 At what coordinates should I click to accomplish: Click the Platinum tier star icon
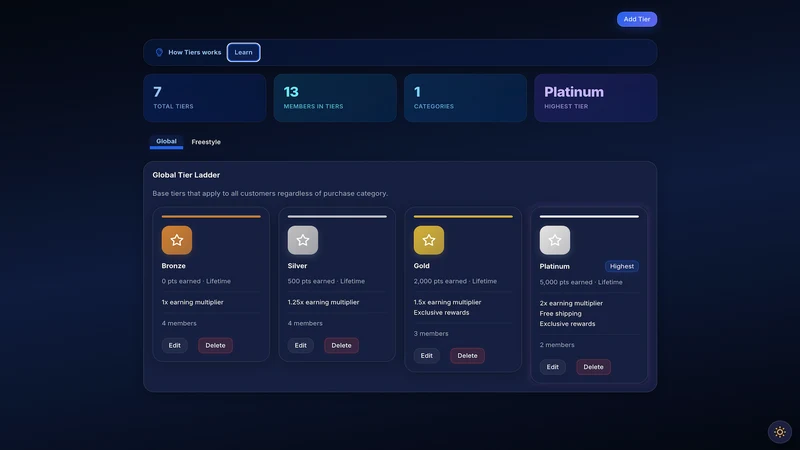tap(555, 240)
